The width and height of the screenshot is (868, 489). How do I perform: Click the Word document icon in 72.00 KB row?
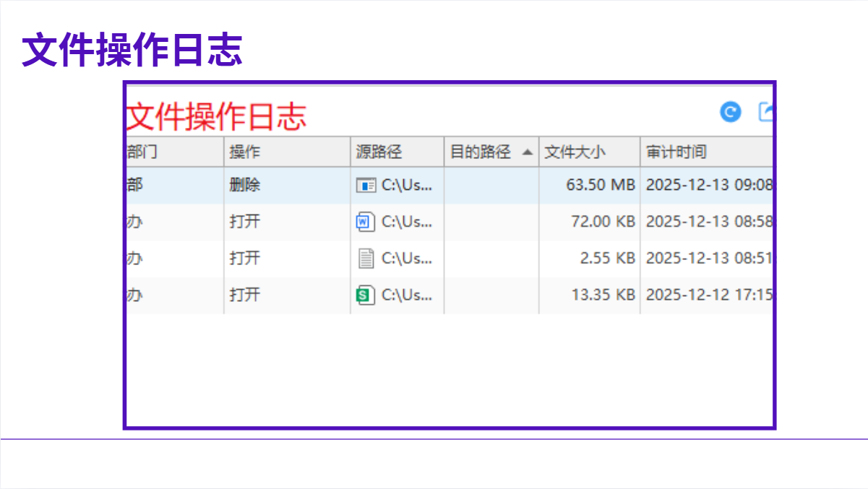point(366,222)
